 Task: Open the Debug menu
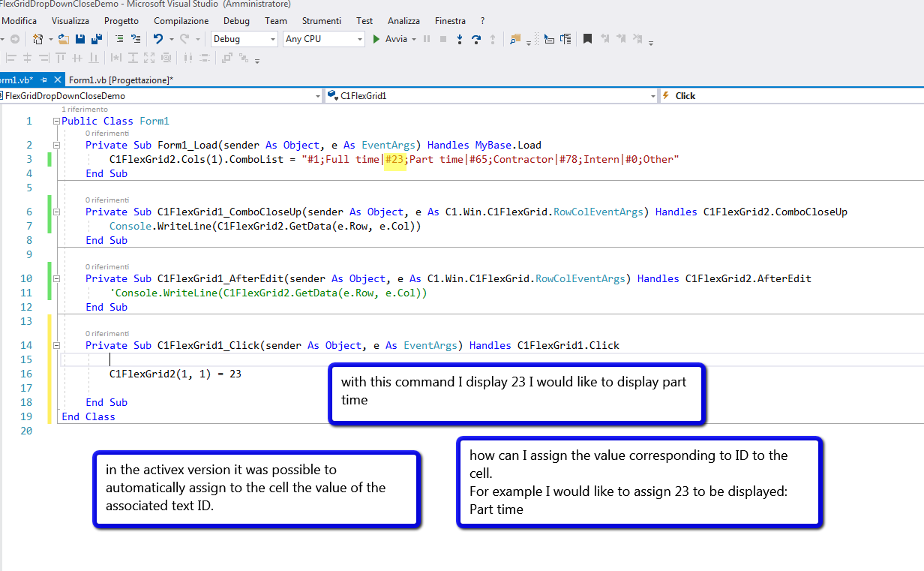tap(236, 21)
